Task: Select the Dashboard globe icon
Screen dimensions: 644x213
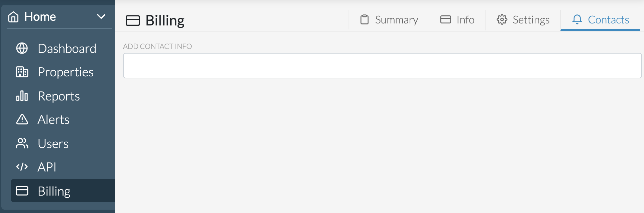Action: tap(22, 49)
